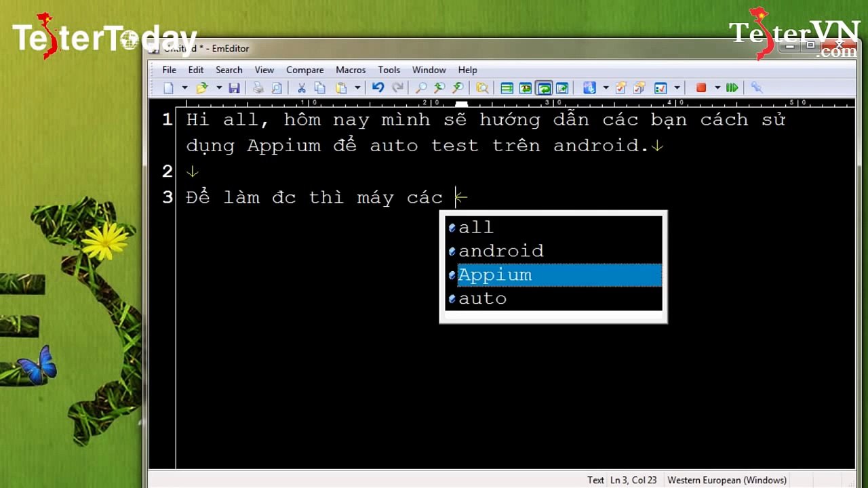Expand the Configurations dropdown arrow
The image size is (868, 488).
point(606,88)
